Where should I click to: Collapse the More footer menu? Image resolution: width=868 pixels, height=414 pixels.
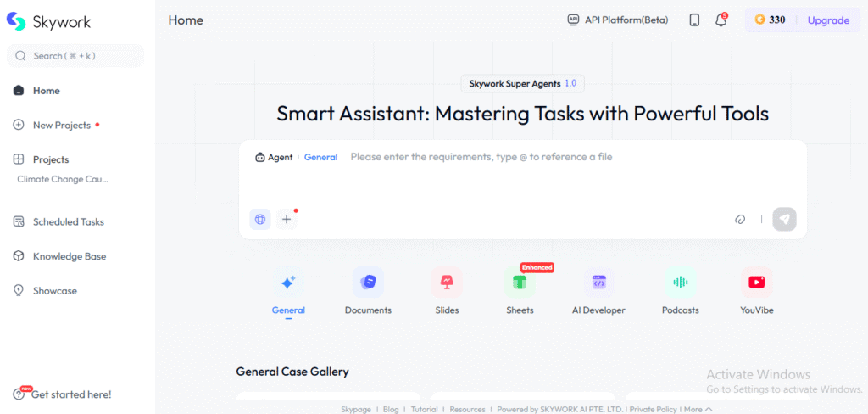pos(698,410)
